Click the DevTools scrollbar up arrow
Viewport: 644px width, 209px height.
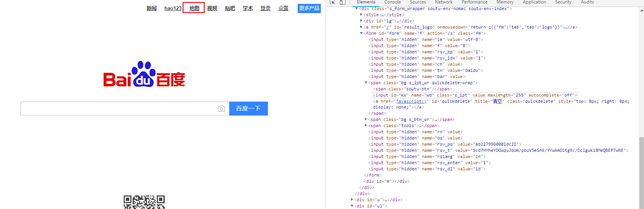point(641,10)
